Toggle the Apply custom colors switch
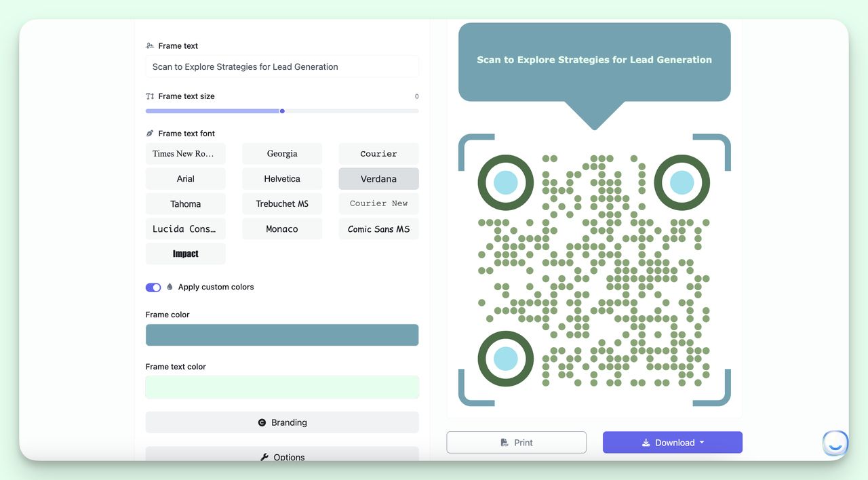 153,287
